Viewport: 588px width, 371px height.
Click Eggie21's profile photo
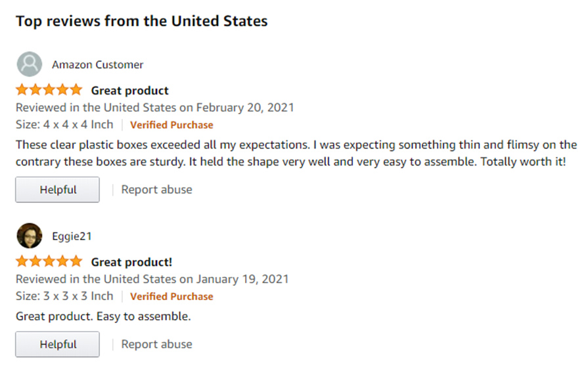point(29,236)
